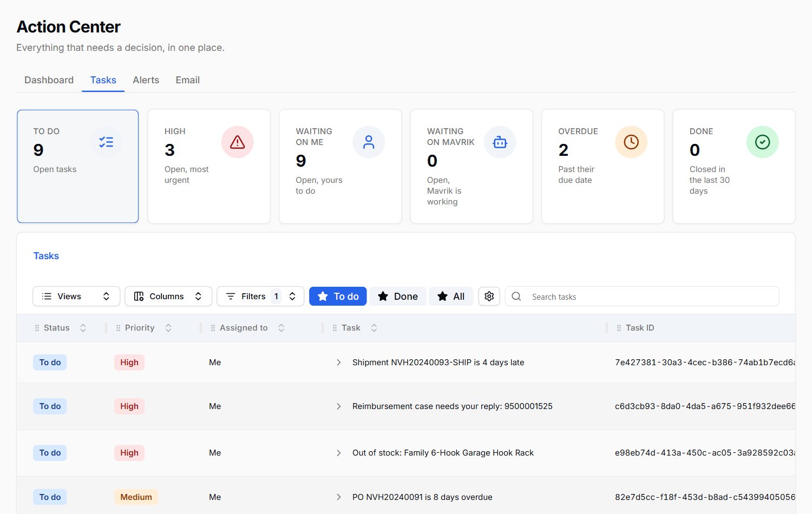Viewport: 812px width, 514px height.
Task: Show Done tasks with Done button
Action: 398,296
